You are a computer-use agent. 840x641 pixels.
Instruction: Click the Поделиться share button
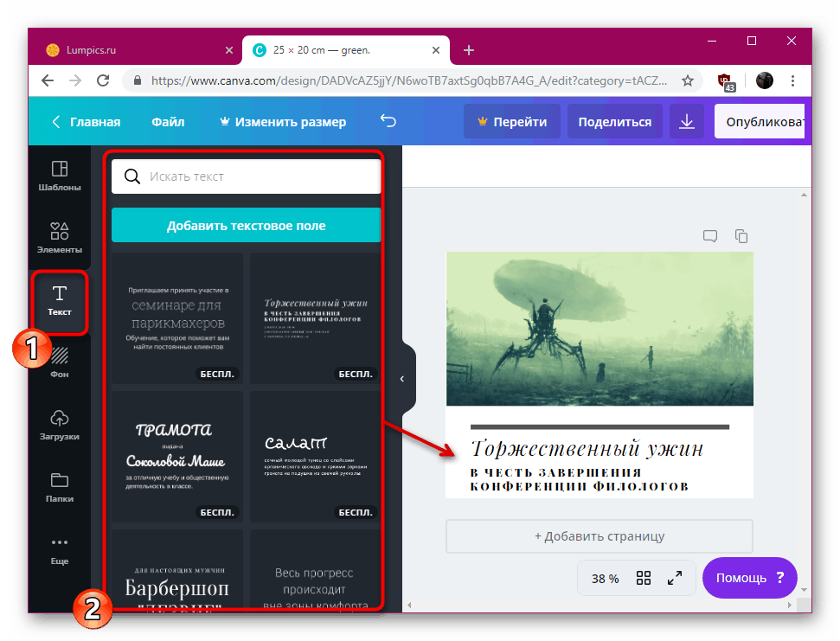(x=615, y=122)
